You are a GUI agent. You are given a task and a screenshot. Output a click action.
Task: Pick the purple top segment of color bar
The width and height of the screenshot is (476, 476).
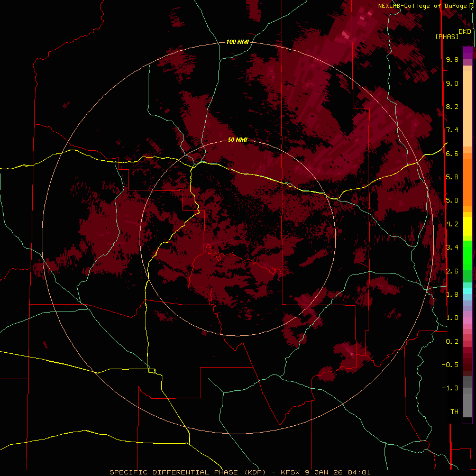[x=467, y=53]
